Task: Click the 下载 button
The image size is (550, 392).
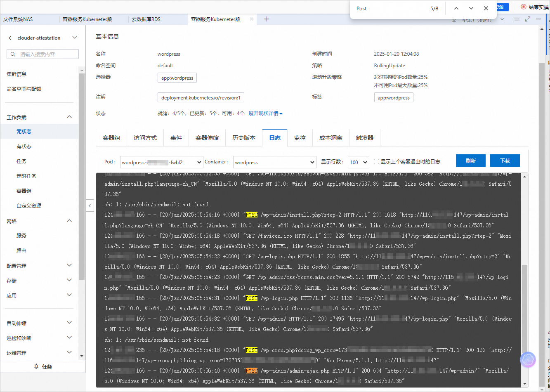Action: coord(505,161)
